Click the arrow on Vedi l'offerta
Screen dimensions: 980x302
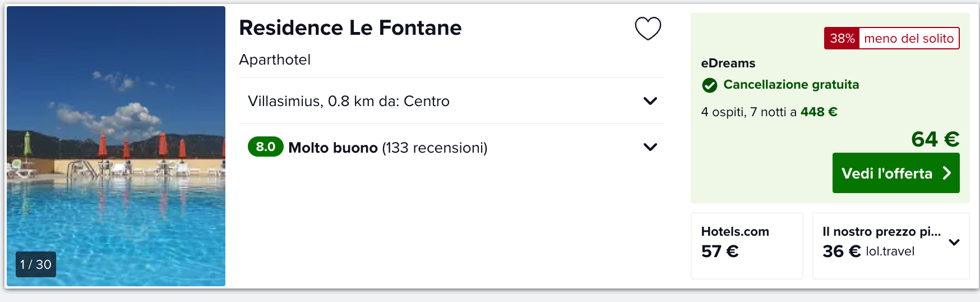tap(946, 173)
